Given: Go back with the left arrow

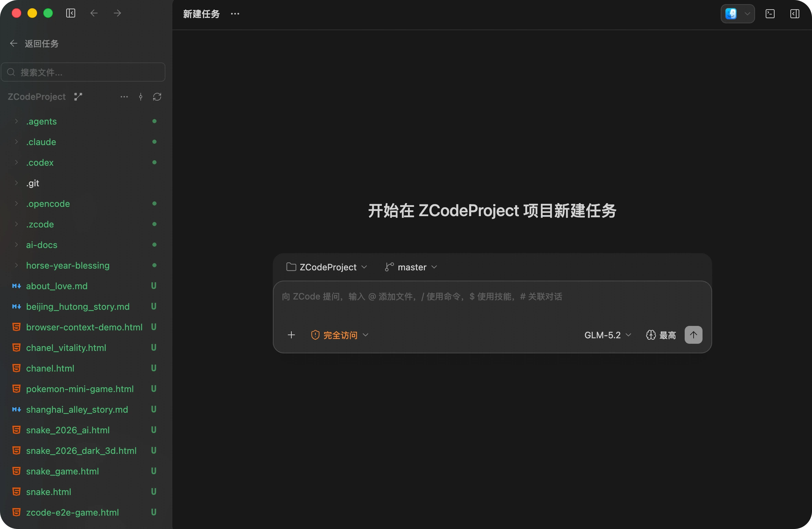Looking at the screenshot, I should coord(94,13).
